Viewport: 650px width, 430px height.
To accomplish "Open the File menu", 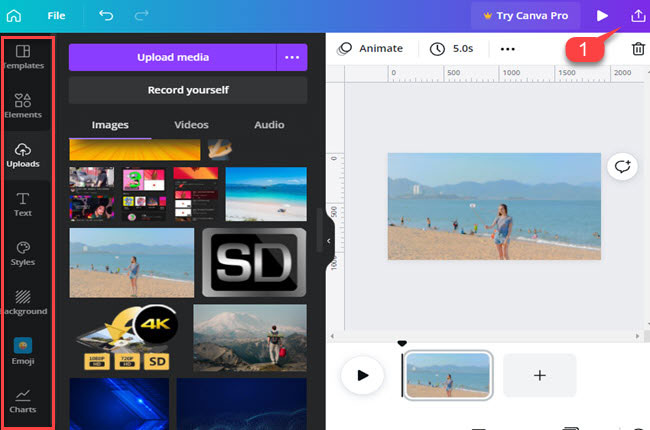I will 56,16.
